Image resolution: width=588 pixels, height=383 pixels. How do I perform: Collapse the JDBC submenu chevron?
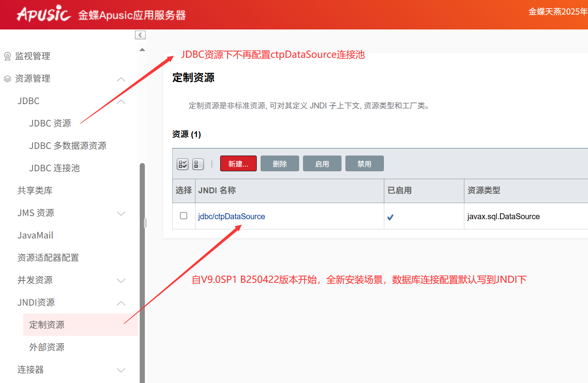click(121, 101)
